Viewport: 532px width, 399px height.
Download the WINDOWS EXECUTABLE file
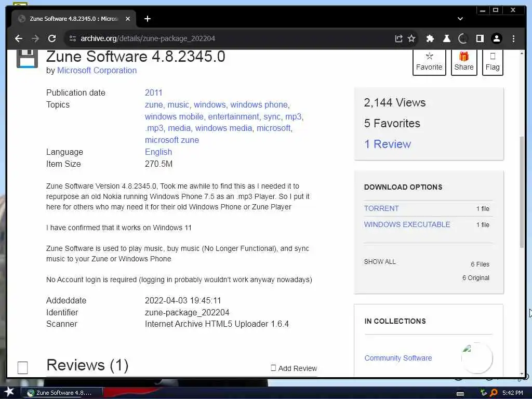point(407,224)
